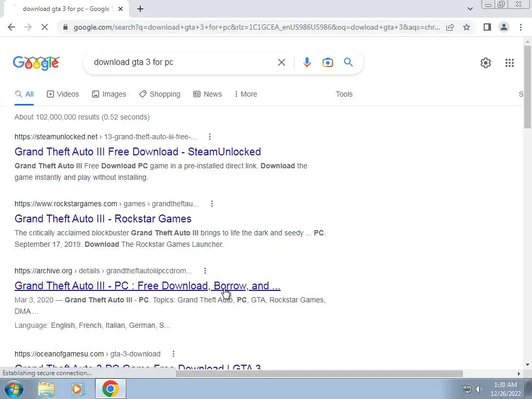Switch to the Videos tab
Screen dimensions: 532x399
pos(63,94)
